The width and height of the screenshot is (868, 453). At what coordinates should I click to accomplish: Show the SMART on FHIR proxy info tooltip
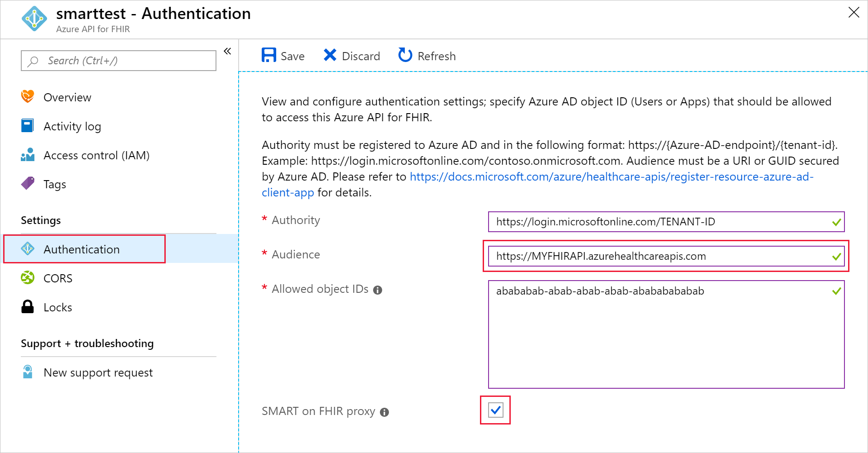(x=384, y=412)
